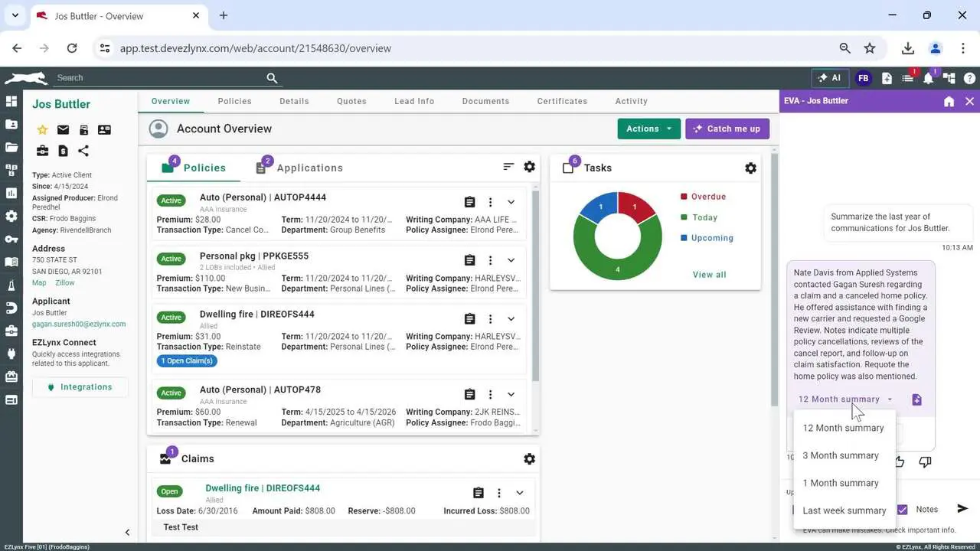Expand the Personal pkg PPKGE555 policy row
This screenshot has width=980, height=551.
tap(511, 260)
